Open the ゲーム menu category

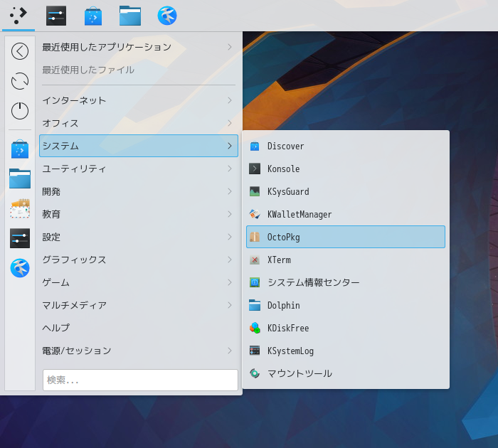139,282
